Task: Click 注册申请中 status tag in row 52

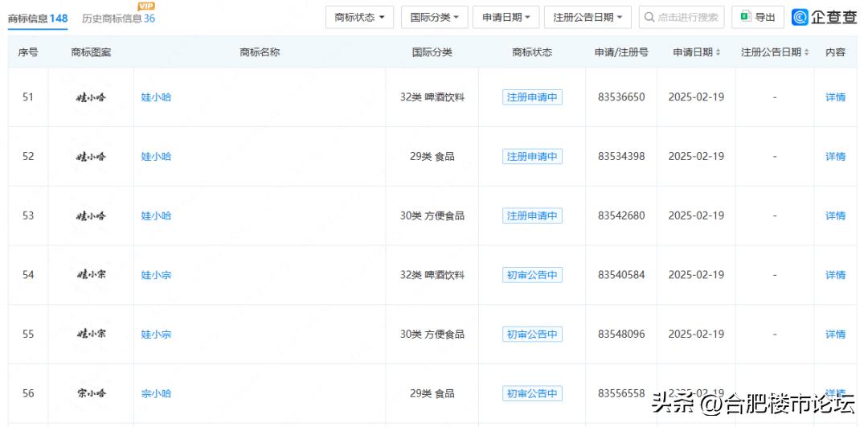Action: pos(532,157)
